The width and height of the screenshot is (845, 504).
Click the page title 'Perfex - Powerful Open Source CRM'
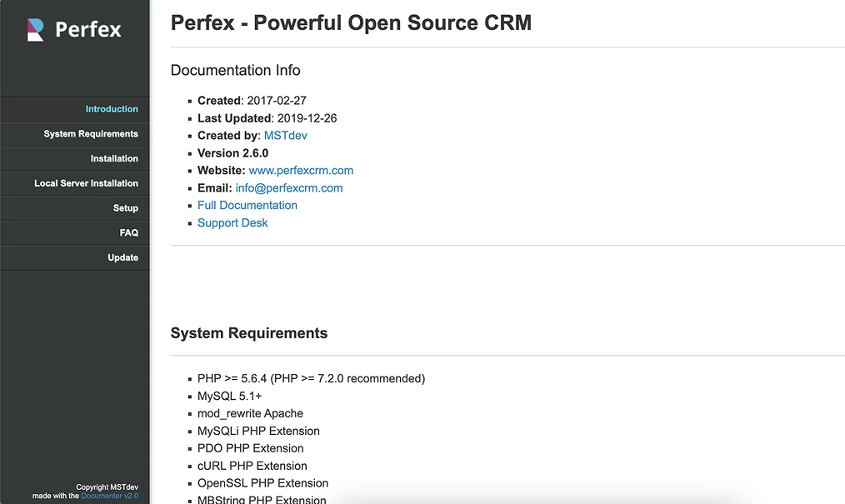[351, 22]
